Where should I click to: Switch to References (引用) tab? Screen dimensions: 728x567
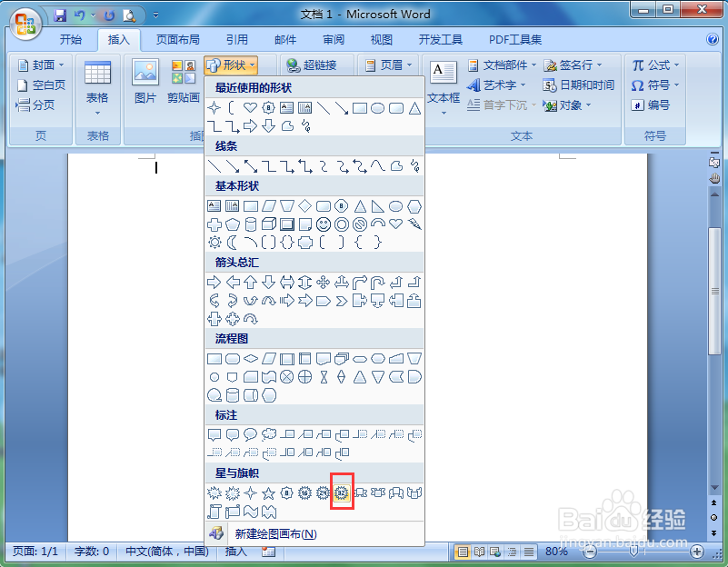[x=237, y=40]
